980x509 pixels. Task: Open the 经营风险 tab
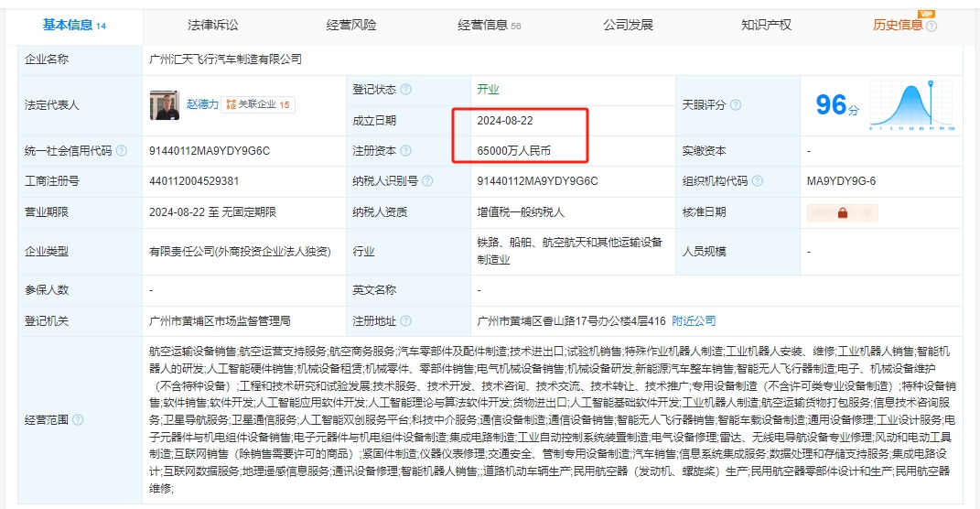(351, 25)
